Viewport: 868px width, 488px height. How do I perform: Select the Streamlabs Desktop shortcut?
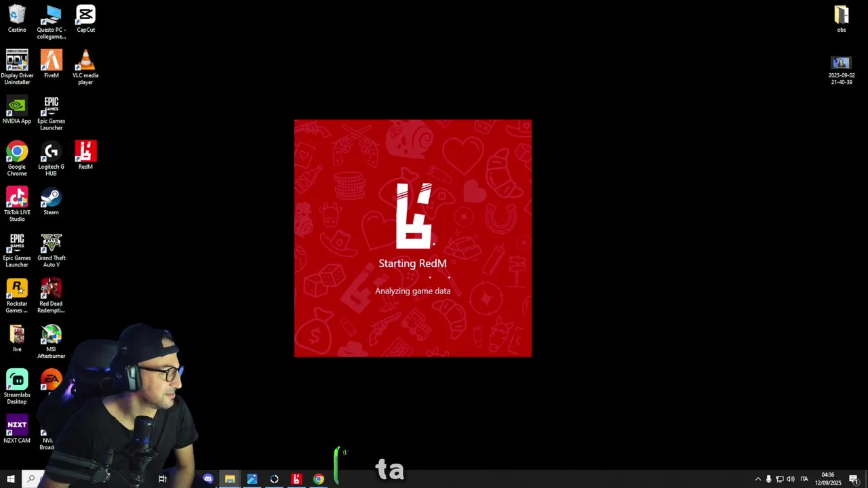[17, 387]
